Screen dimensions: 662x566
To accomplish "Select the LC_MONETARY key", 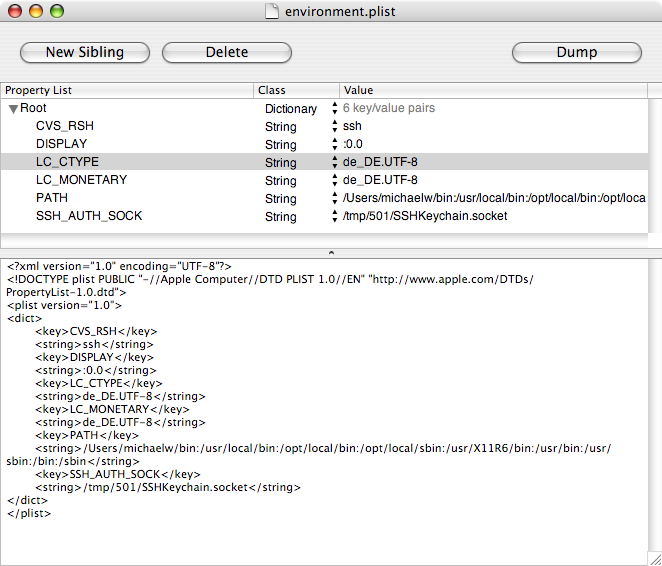I will click(81, 180).
